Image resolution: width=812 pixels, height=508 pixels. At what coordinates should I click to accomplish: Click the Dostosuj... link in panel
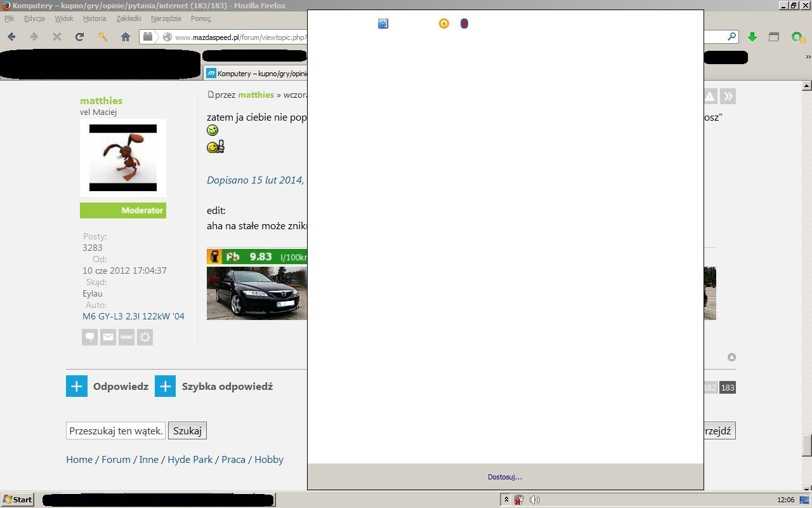pos(505,477)
